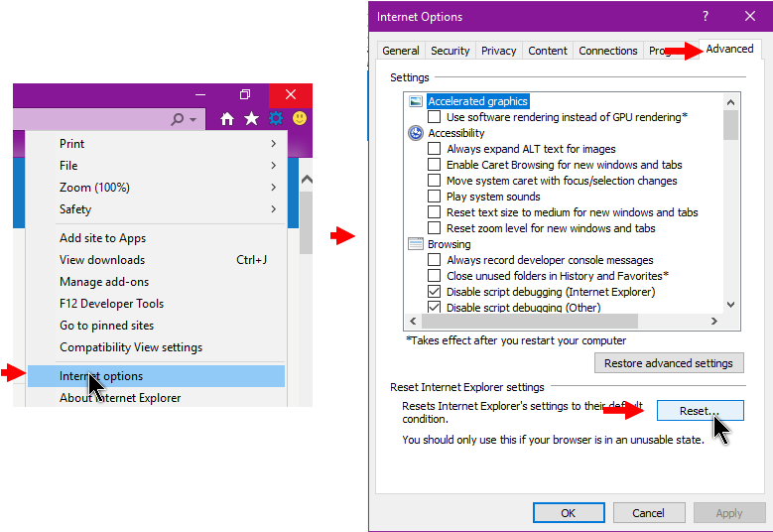Open the gear Tools icon in browser
The width and height of the screenshot is (773, 532).
tap(276, 118)
